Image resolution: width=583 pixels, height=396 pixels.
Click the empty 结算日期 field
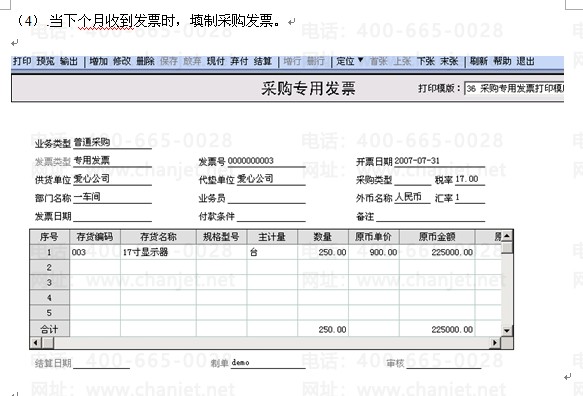click(102, 363)
